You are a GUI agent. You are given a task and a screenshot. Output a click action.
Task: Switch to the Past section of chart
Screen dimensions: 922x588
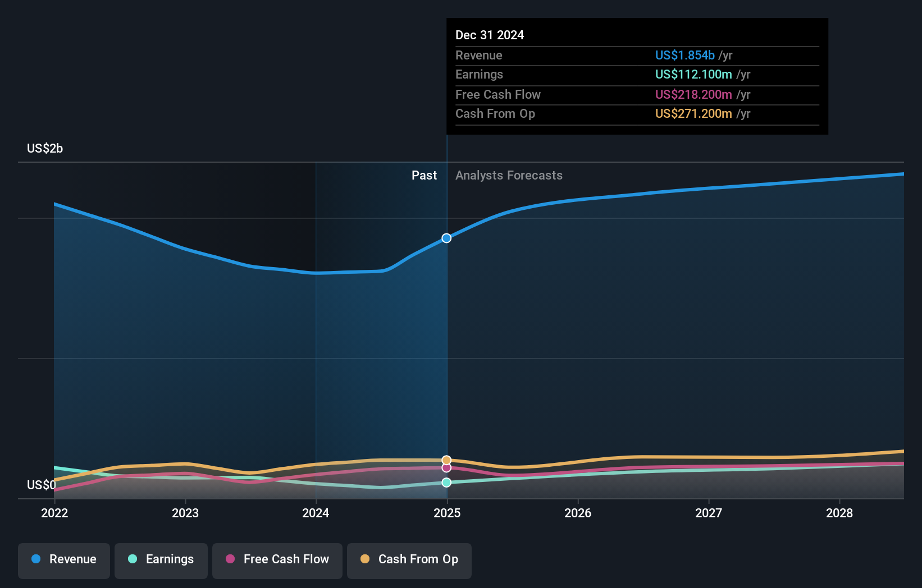coord(424,175)
